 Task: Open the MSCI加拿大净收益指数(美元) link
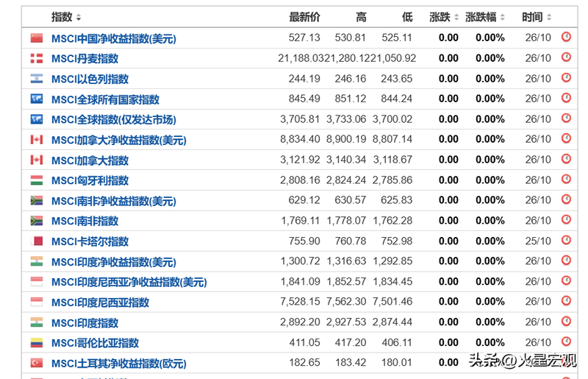pos(119,140)
